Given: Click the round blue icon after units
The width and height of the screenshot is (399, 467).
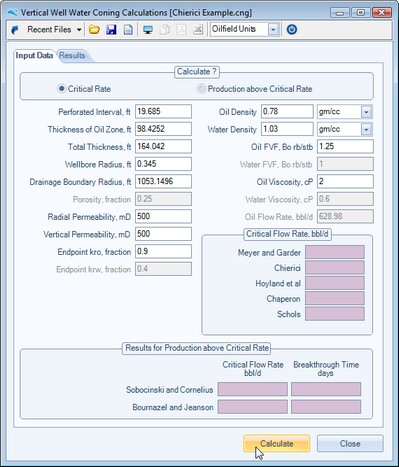Looking at the screenshot, I should (292, 30).
